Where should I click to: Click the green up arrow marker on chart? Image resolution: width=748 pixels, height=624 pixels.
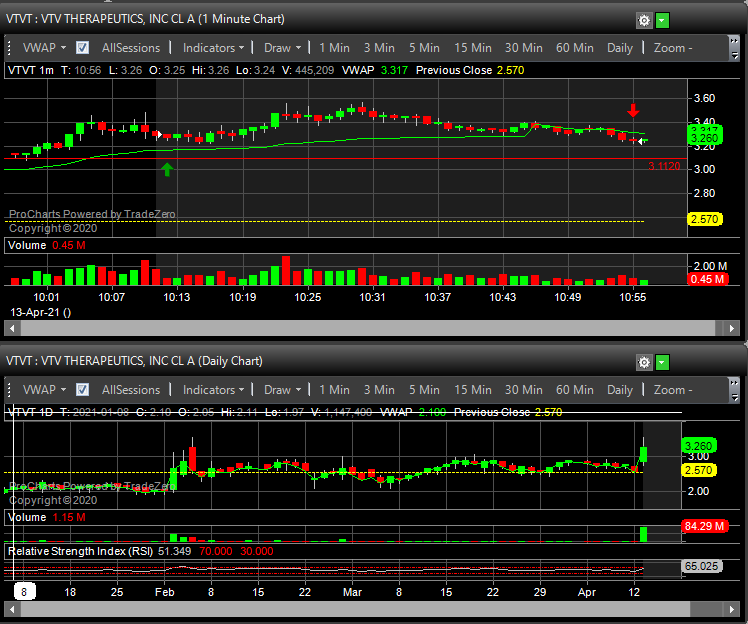[167, 169]
